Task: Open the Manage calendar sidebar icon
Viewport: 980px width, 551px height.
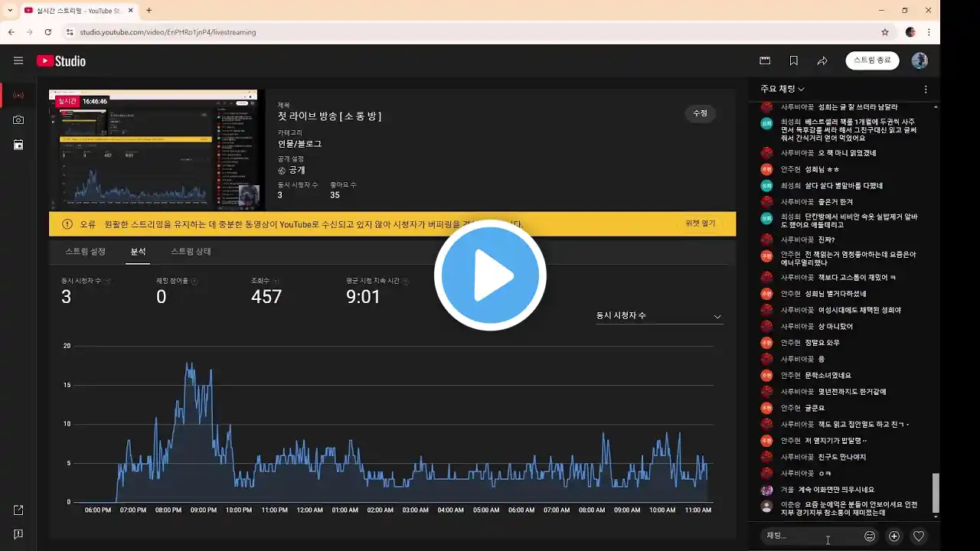Action: tap(18, 145)
